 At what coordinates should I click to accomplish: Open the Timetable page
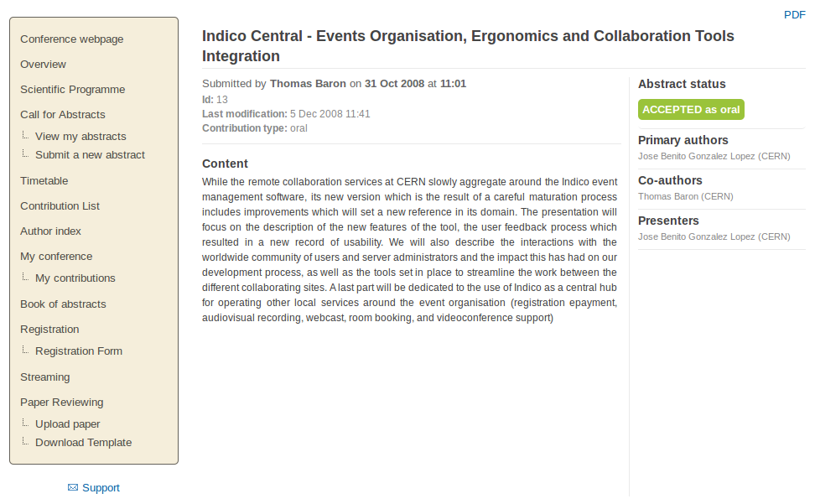pyautogui.click(x=44, y=181)
